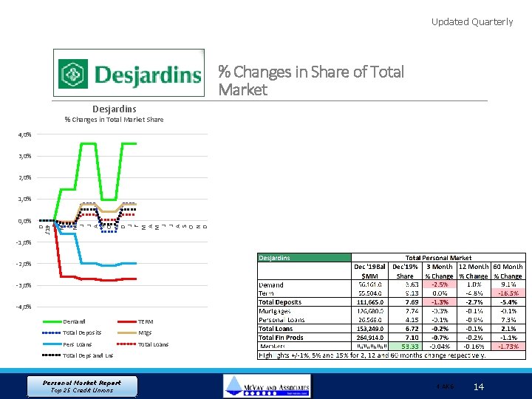
Task: Click the -0.16% Members 12 month cell
Action: [x=474, y=346]
